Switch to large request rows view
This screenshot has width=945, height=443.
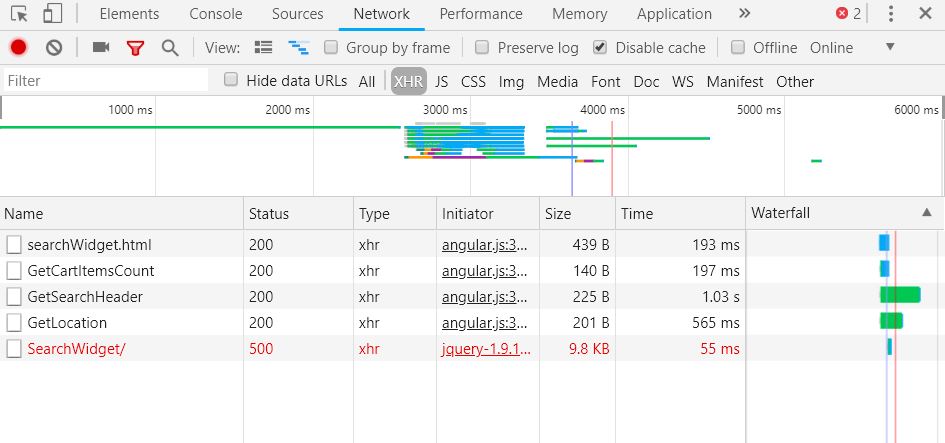point(264,47)
